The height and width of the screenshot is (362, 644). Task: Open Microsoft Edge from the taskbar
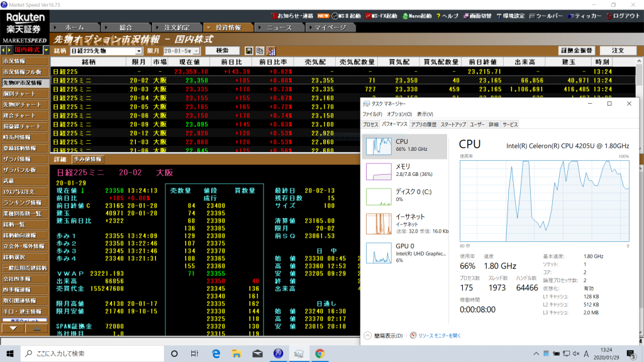coord(216,353)
